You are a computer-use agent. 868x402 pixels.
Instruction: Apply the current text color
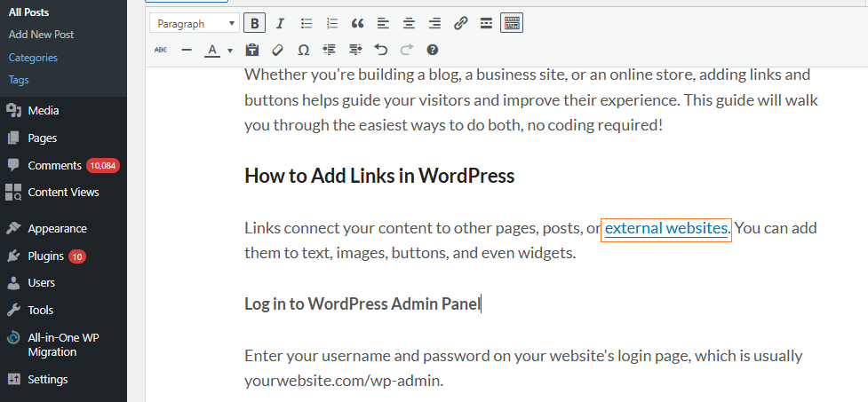[x=212, y=51]
